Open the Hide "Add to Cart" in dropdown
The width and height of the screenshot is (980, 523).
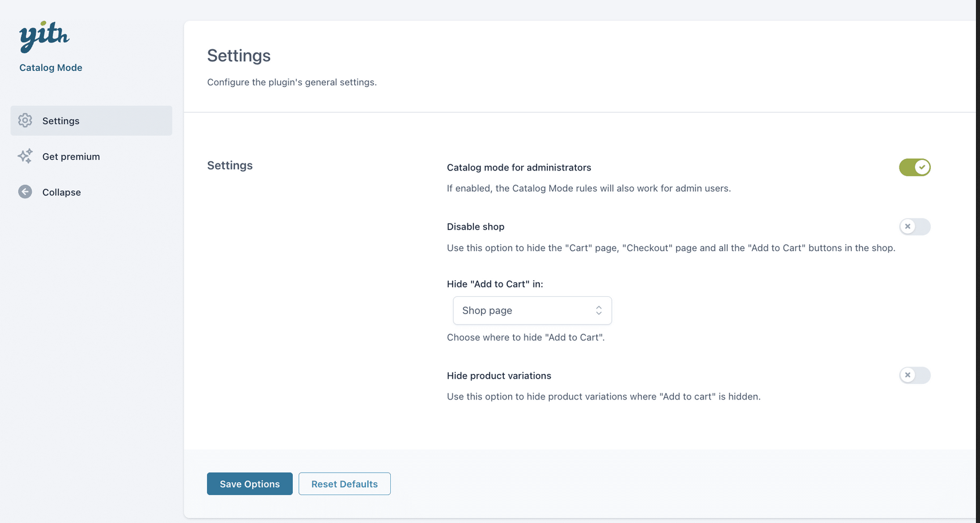[x=532, y=311]
